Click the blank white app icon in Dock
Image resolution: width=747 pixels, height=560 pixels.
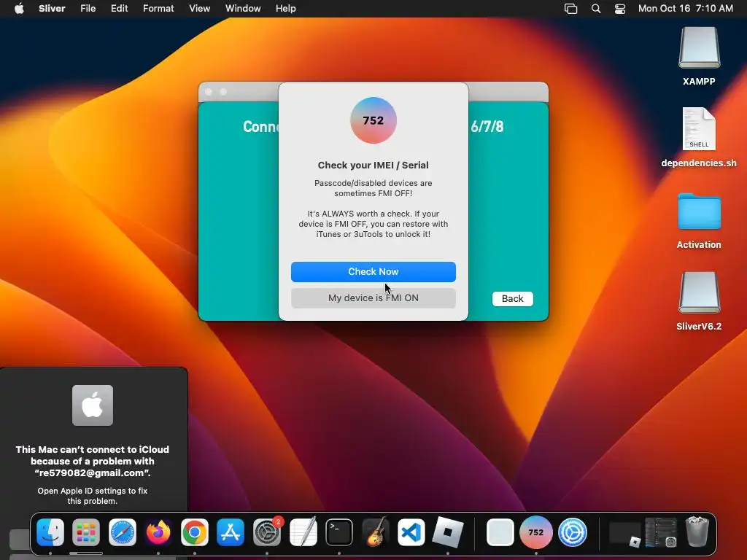(x=500, y=532)
